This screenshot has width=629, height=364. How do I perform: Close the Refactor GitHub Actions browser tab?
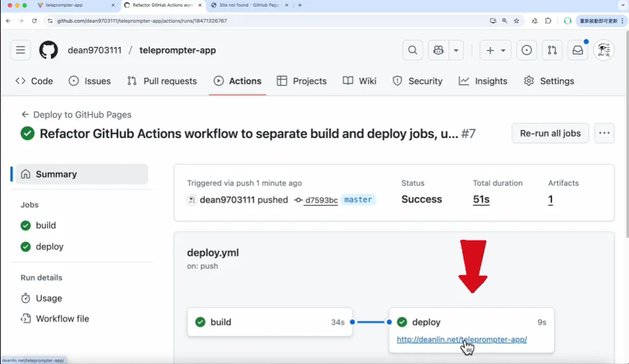coord(200,5)
